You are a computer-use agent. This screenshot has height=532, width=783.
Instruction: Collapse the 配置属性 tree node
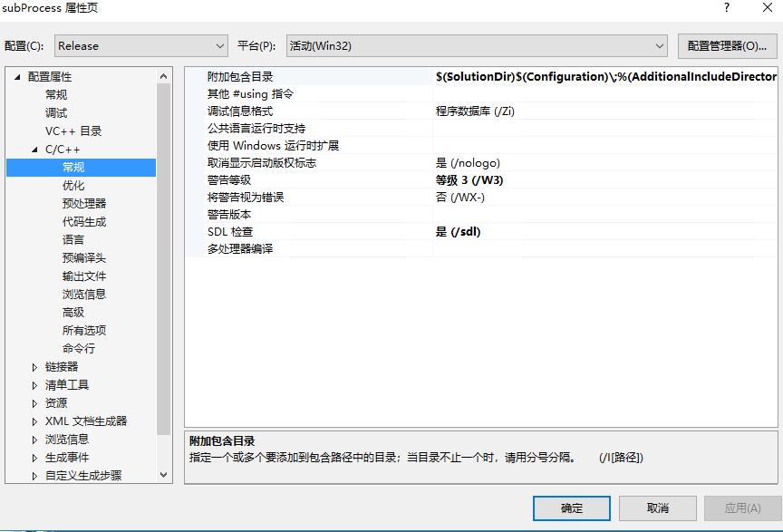pyautogui.click(x=16, y=76)
